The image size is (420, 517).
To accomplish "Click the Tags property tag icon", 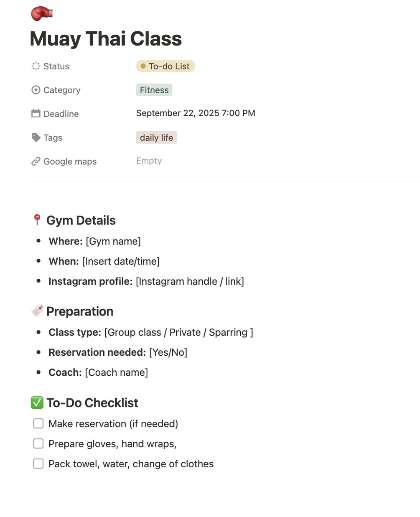I will 36,138.
